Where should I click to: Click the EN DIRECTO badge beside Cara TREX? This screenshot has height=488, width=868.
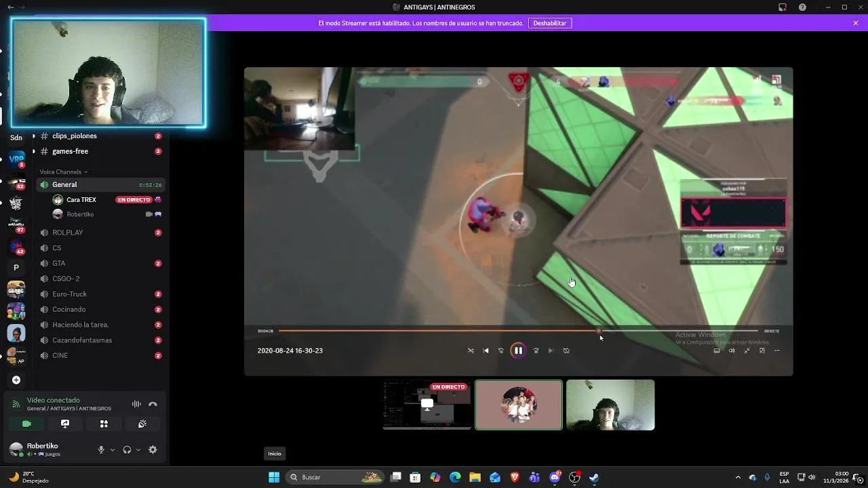click(x=134, y=200)
